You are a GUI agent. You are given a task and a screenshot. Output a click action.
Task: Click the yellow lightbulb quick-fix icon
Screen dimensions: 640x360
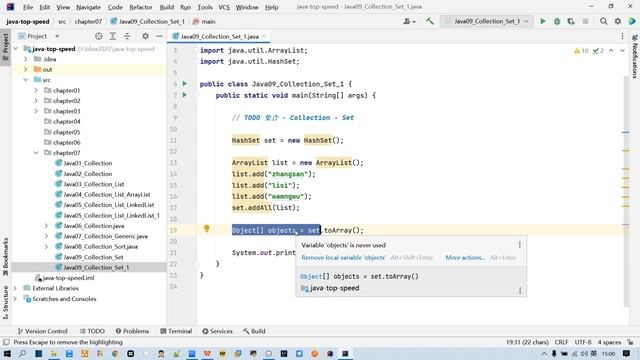(207, 229)
